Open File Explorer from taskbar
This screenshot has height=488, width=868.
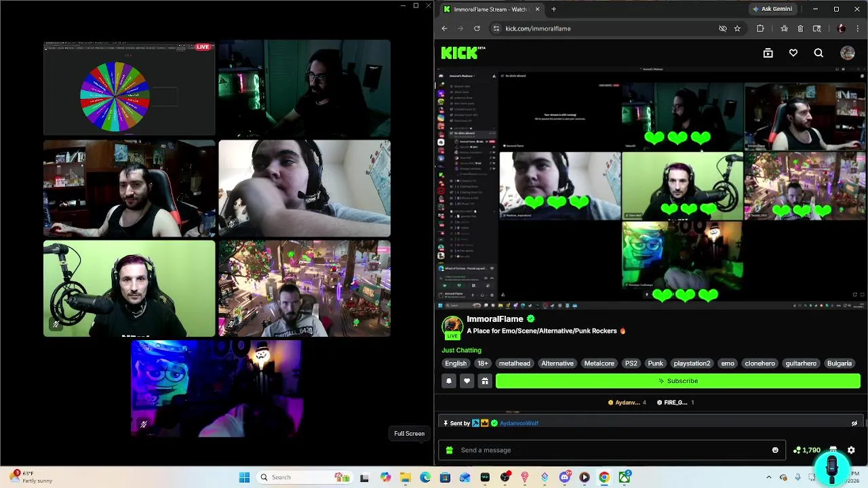(x=406, y=477)
